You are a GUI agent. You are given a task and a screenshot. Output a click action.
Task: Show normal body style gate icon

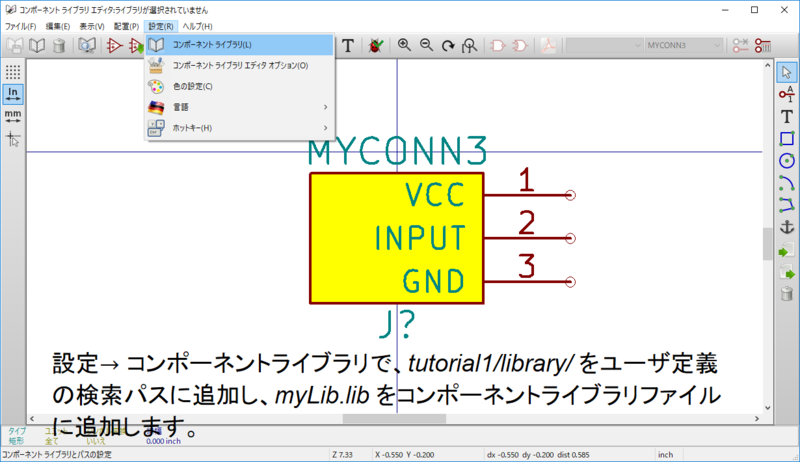pos(497,45)
